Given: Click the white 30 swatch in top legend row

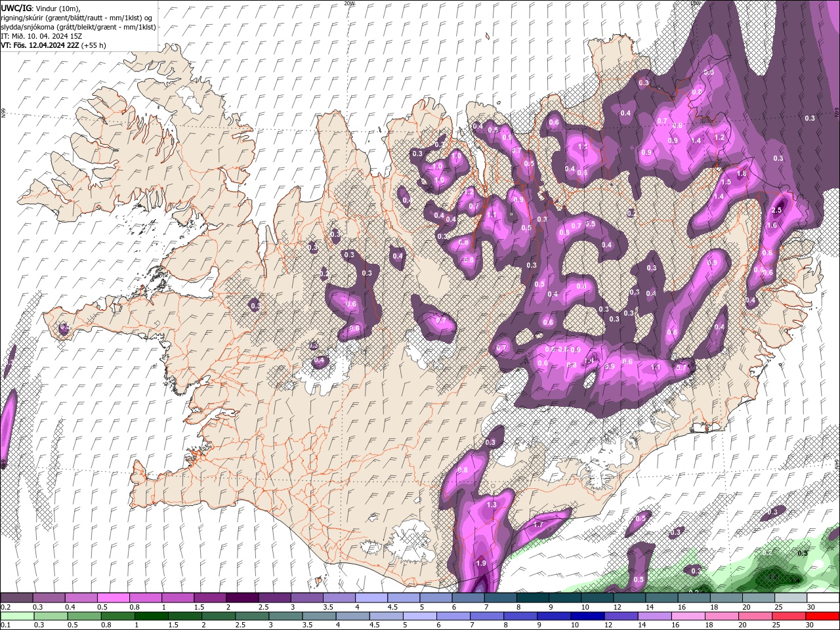Looking at the screenshot, I should (x=823, y=598).
